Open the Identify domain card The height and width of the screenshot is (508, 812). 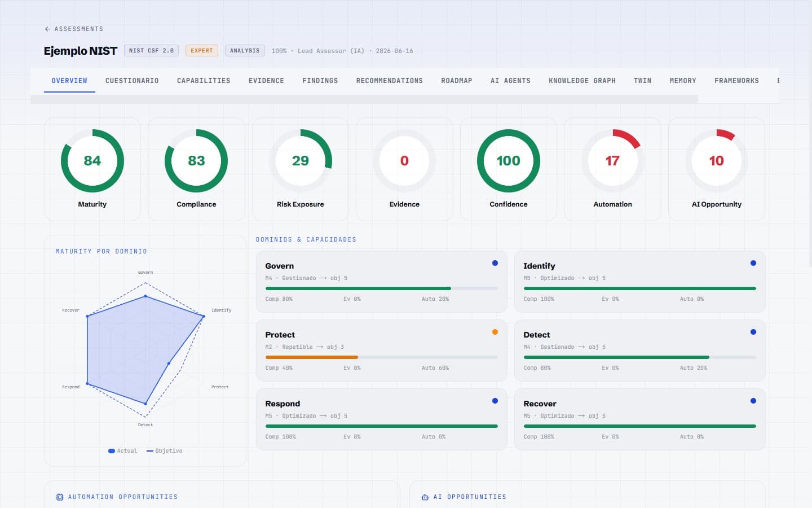640,282
